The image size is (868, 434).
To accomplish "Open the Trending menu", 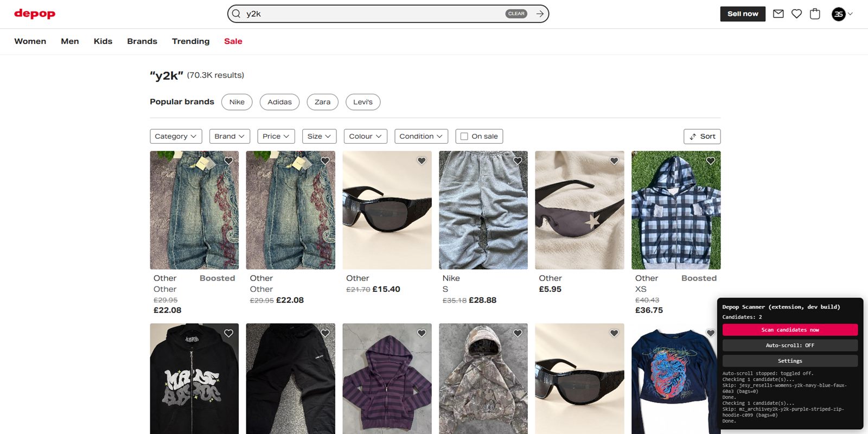I will coord(190,41).
